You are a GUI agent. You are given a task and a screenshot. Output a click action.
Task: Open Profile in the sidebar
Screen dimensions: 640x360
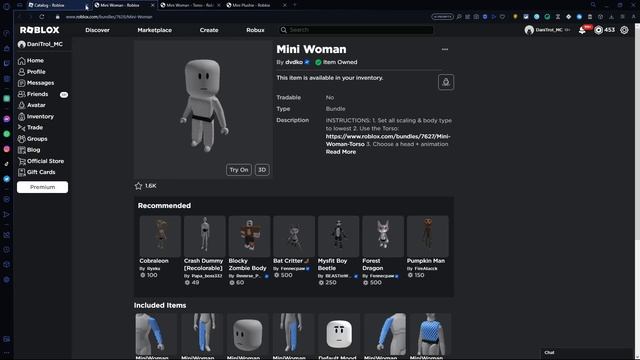pos(31,71)
